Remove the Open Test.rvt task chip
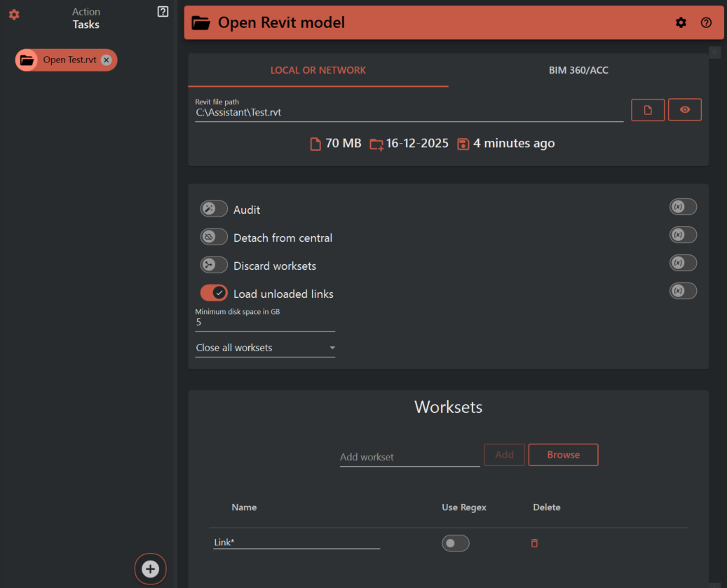Image resolution: width=727 pixels, height=588 pixels. point(106,60)
